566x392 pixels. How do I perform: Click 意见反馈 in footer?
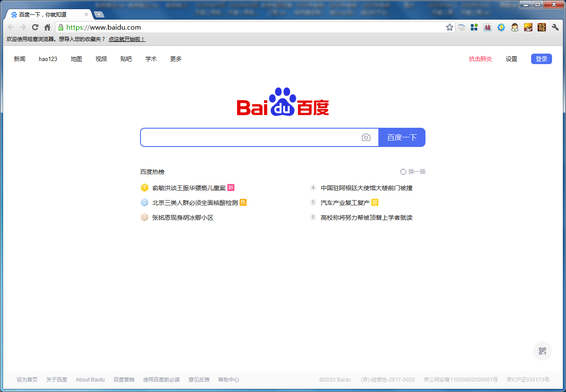coord(199,380)
